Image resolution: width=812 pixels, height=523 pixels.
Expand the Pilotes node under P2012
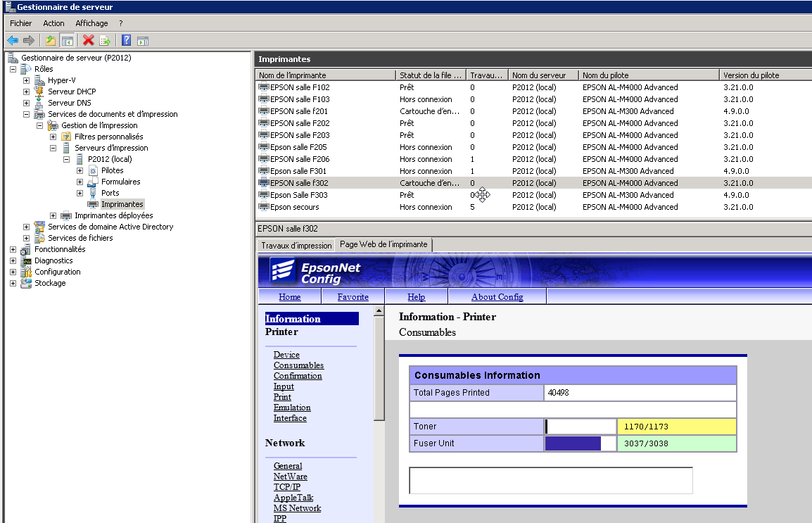[80, 170]
